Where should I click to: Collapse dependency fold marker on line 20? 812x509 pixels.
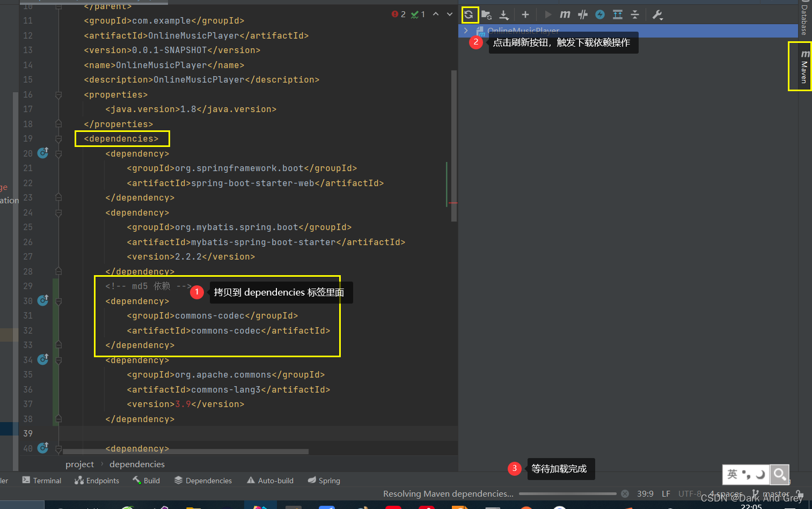[58, 154]
